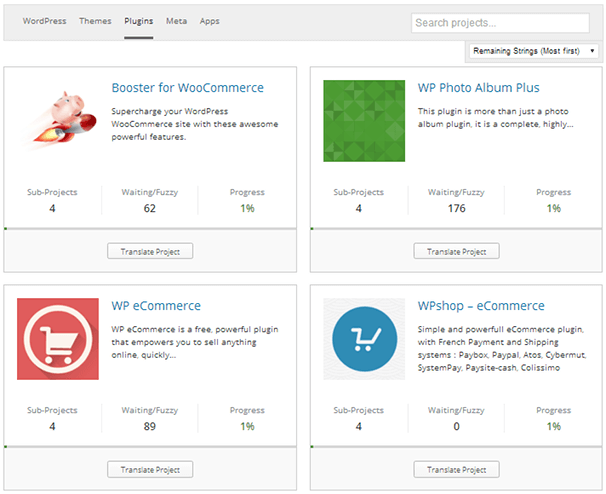Click the 'Simple and powerfull eCommerce plugin' description

[502, 348]
